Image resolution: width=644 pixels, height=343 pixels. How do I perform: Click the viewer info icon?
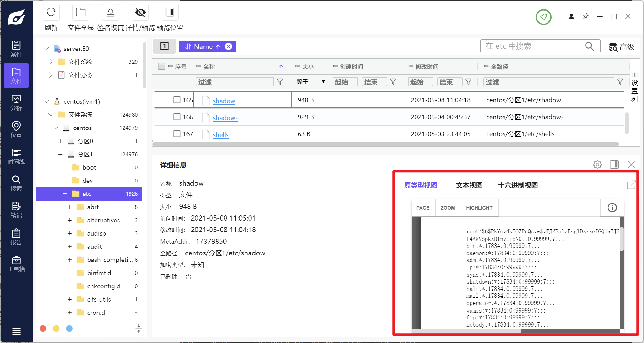[612, 208]
